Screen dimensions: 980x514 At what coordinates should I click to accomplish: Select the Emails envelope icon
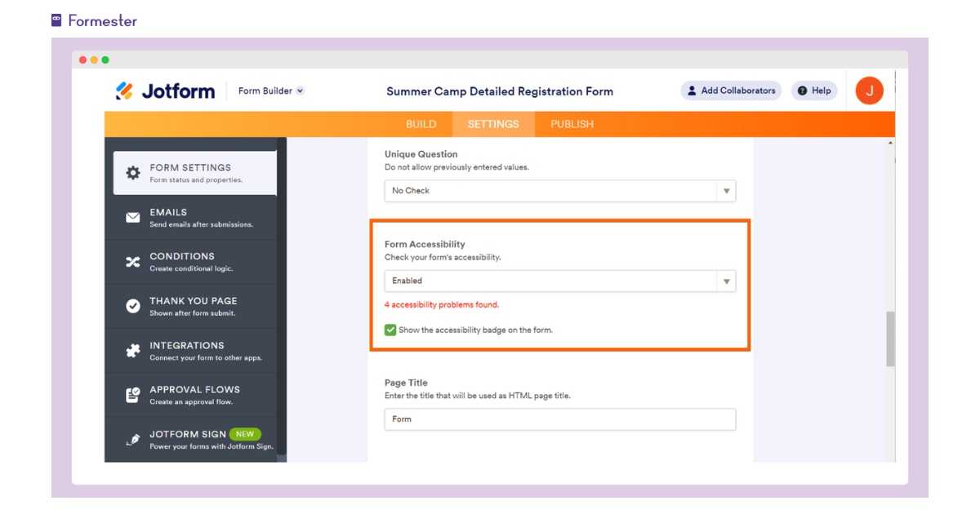133,217
